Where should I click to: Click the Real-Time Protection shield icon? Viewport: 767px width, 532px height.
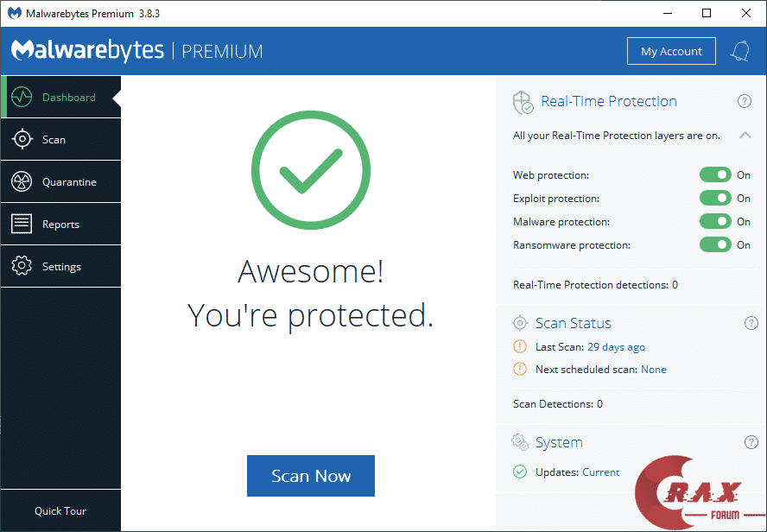523,103
